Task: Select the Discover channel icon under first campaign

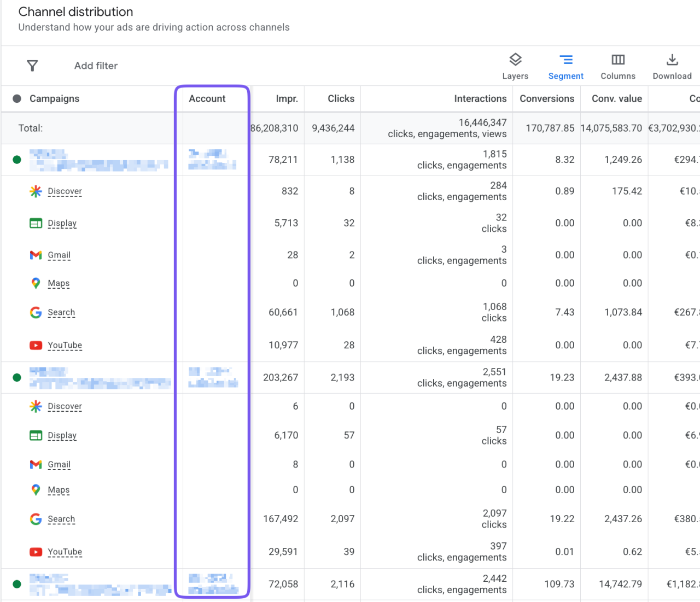Action: pos(36,191)
